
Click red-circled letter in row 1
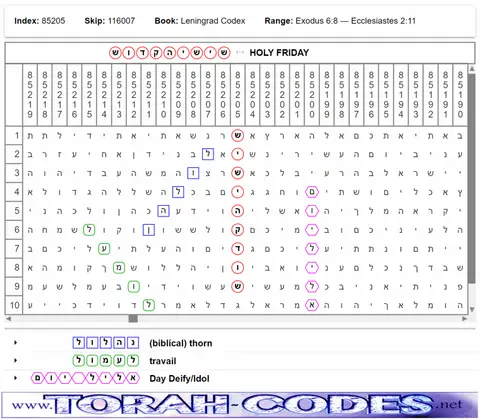click(237, 135)
